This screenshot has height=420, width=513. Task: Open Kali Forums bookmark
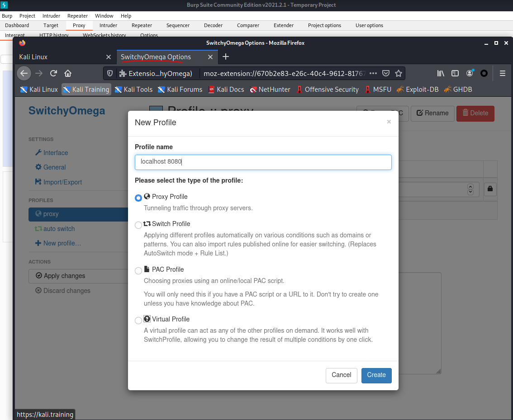[x=180, y=89]
